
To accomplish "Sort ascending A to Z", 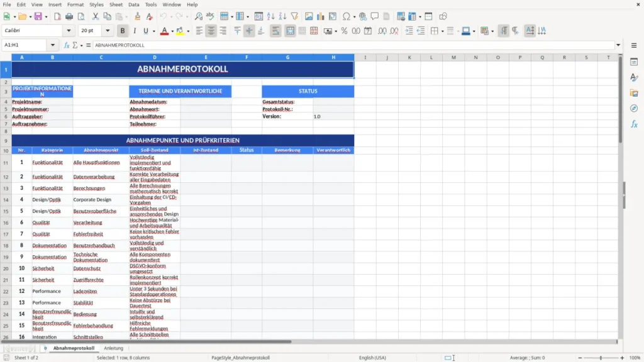I will [270, 16].
